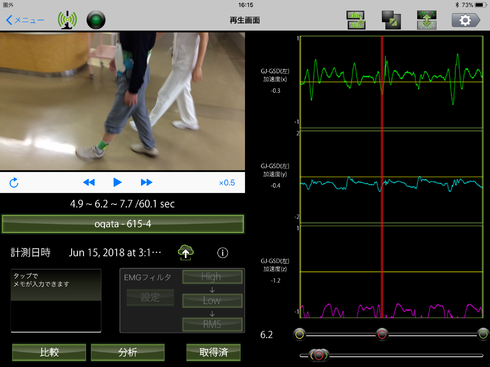Tap the graph vertical scale arrows icon

coord(427,20)
